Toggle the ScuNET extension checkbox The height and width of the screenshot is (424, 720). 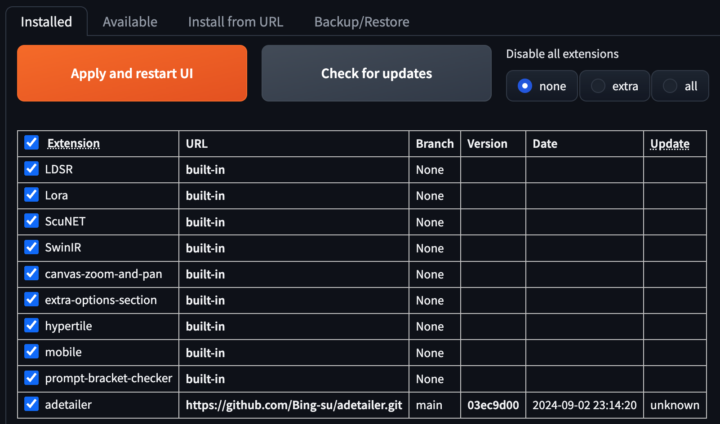[x=31, y=221]
